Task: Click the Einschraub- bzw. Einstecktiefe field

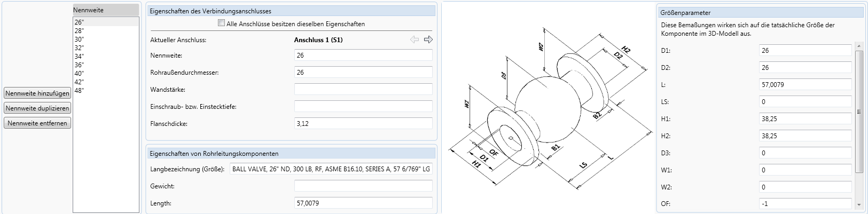Action: pos(363,106)
